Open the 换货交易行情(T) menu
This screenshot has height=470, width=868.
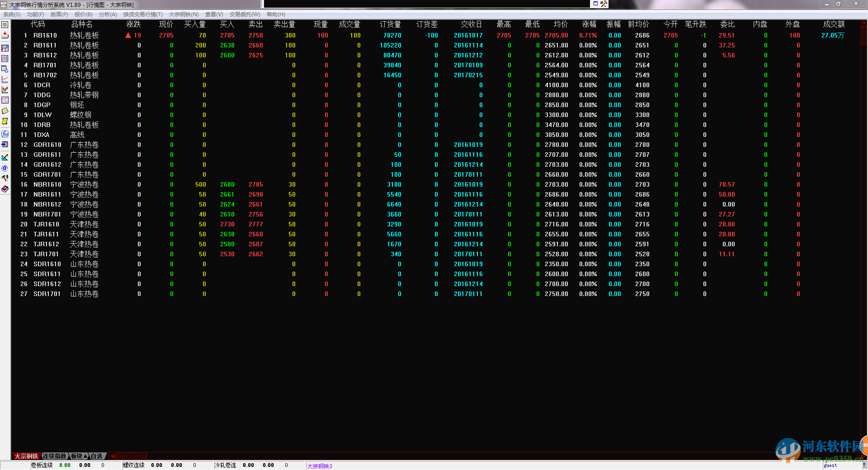click(143, 14)
